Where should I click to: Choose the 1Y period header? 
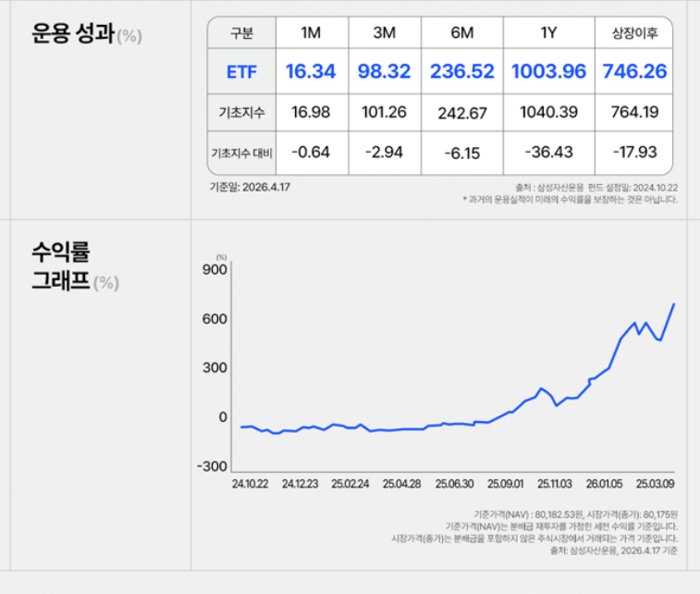[548, 33]
